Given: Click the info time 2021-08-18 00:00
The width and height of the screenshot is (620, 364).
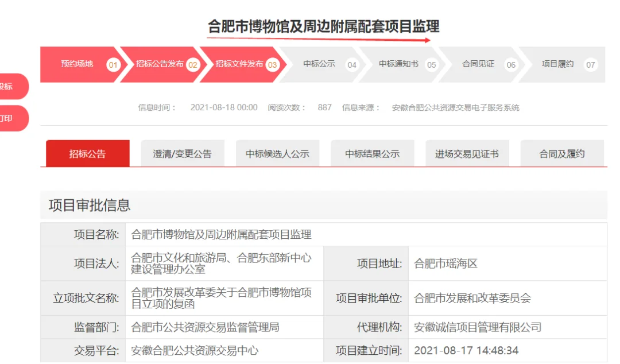Looking at the screenshot, I should (224, 107).
